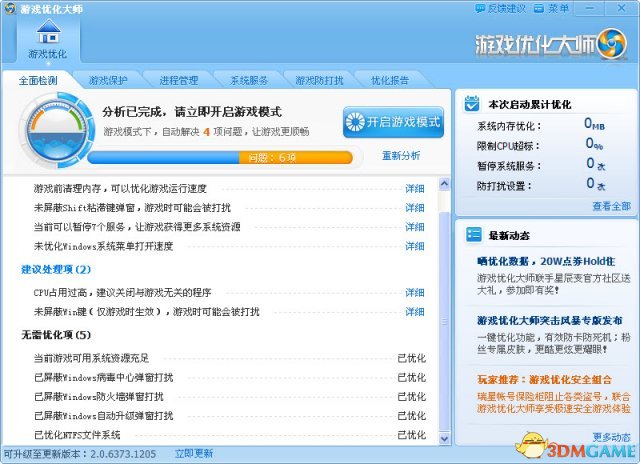Open news 游戏优化大师突击风暴专版发布
This screenshot has width=640, height=464.
point(549,320)
